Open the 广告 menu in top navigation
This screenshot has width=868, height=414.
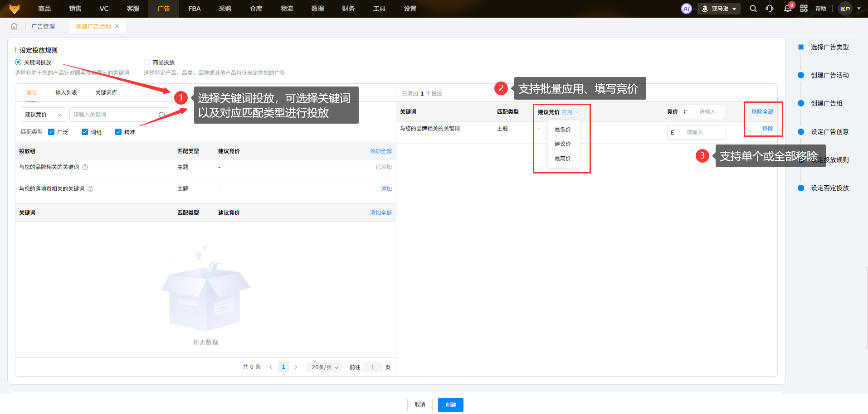(164, 9)
